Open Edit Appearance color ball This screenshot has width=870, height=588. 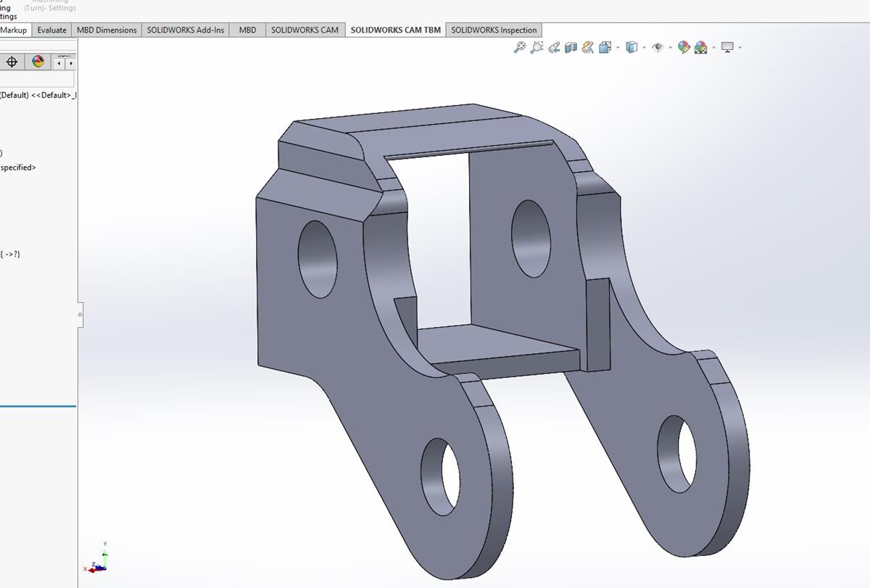coord(684,48)
